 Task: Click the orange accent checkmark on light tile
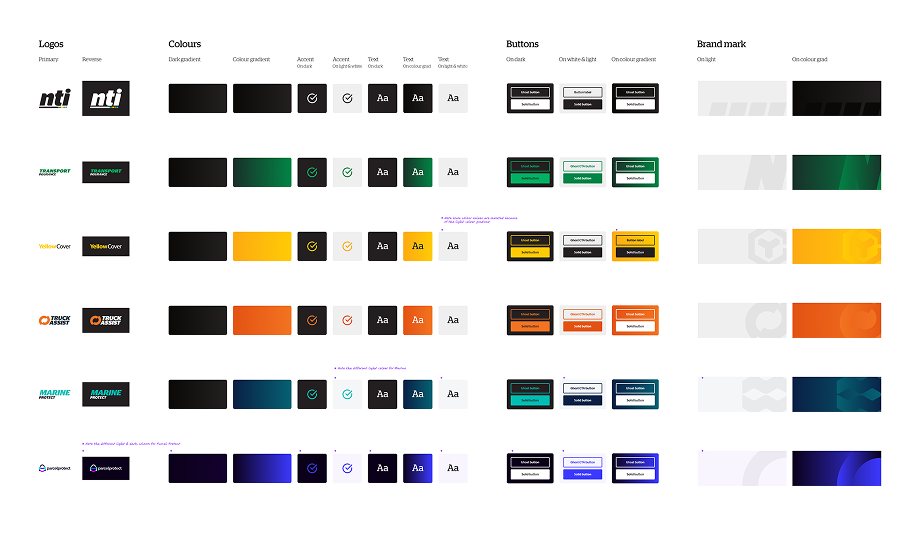click(347, 320)
